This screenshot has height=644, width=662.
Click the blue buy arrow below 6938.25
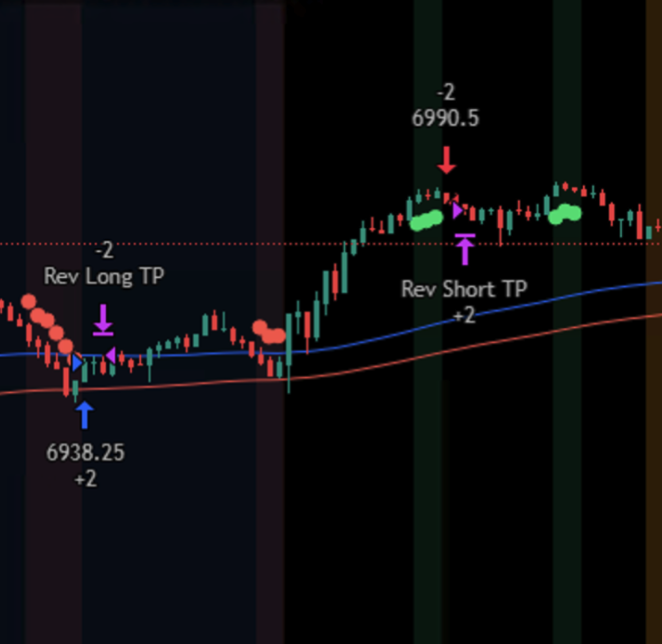coord(85,414)
